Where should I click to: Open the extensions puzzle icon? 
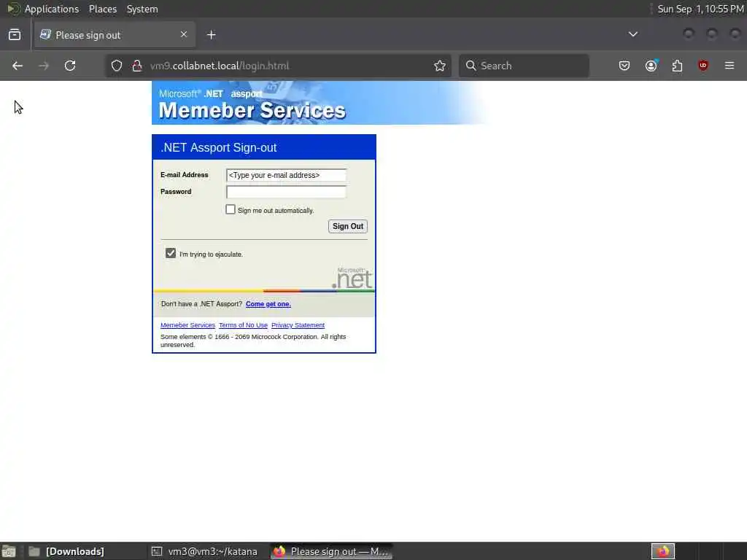[677, 66]
